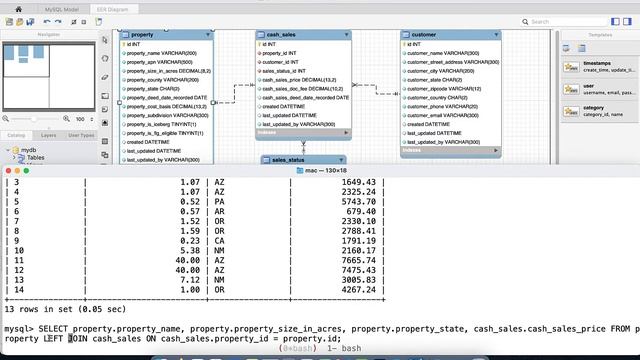Toggle grid display in the diagram toolbar
The image size is (640, 360).
click(74, 22)
